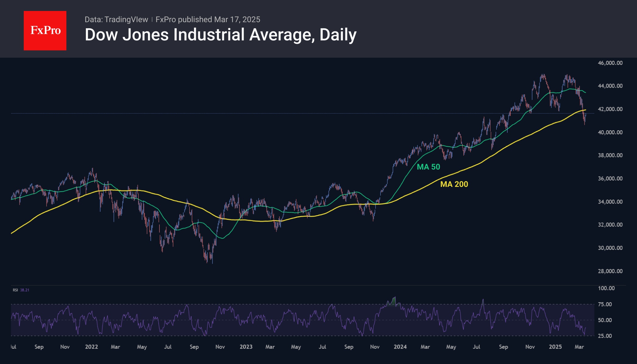The image size is (637, 364).
Task: Click the RSI 50.00 axis label
Action: point(605,320)
